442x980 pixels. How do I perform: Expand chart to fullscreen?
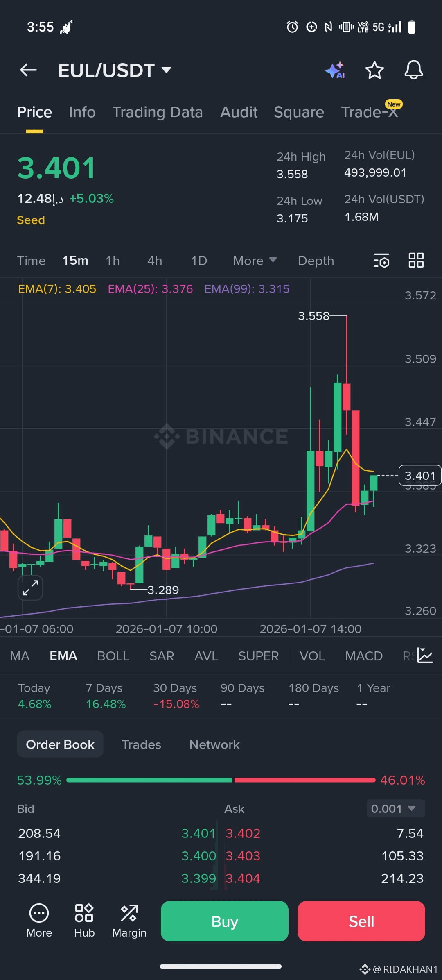pyautogui.click(x=30, y=588)
